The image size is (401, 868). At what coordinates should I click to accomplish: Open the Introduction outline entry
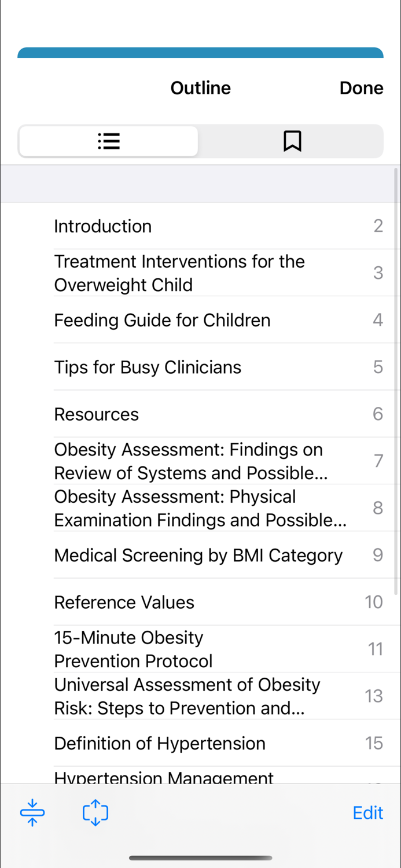click(219, 226)
